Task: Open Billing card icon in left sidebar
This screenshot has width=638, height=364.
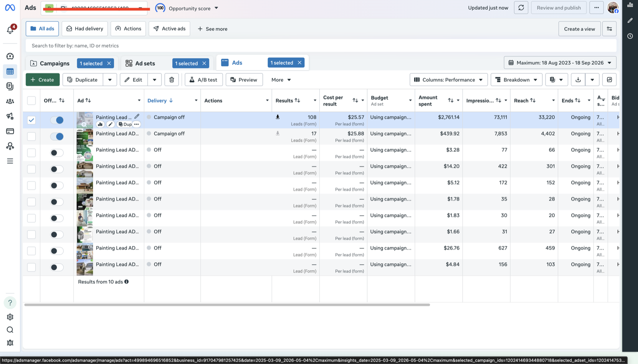Action: (10, 131)
